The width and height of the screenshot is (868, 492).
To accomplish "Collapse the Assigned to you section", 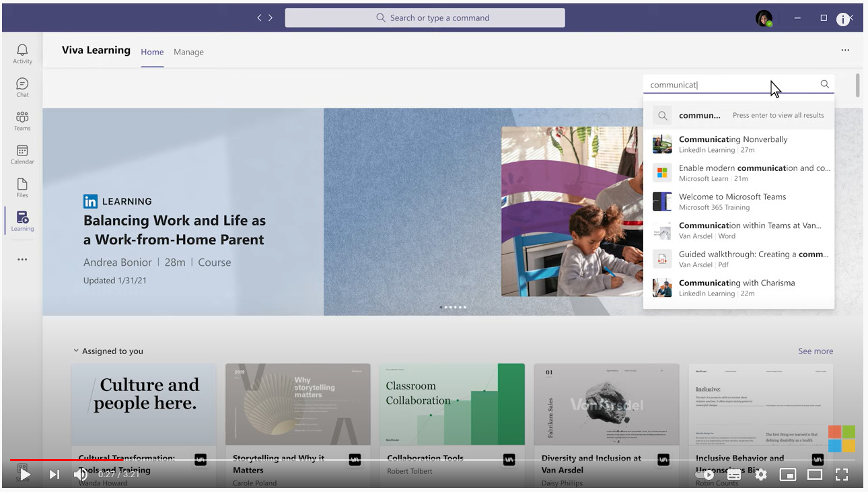I will [x=76, y=351].
